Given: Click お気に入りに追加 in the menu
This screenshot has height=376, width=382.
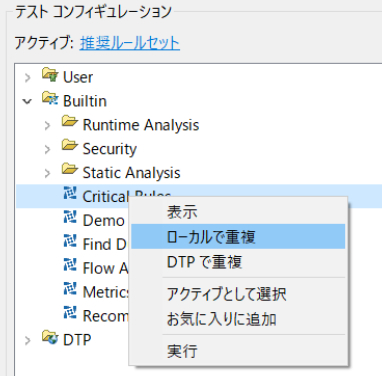Looking at the screenshot, I should (238, 319).
